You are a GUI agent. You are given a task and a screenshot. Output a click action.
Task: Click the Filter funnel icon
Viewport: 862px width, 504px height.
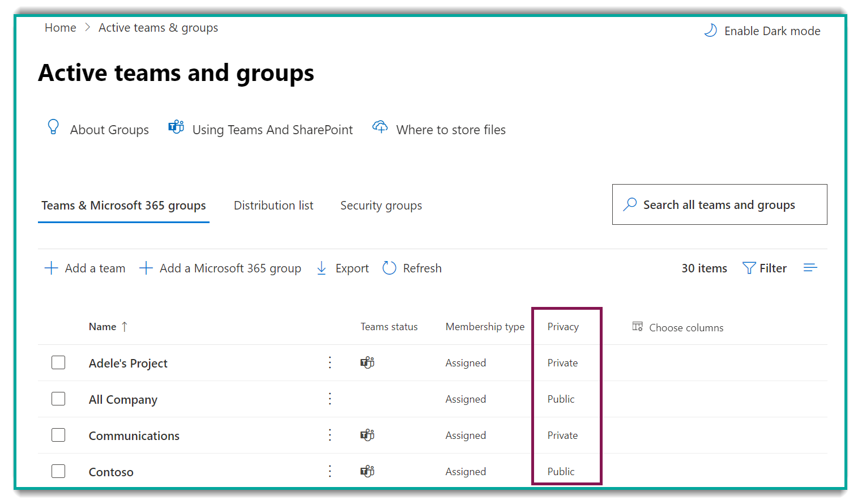[749, 268]
